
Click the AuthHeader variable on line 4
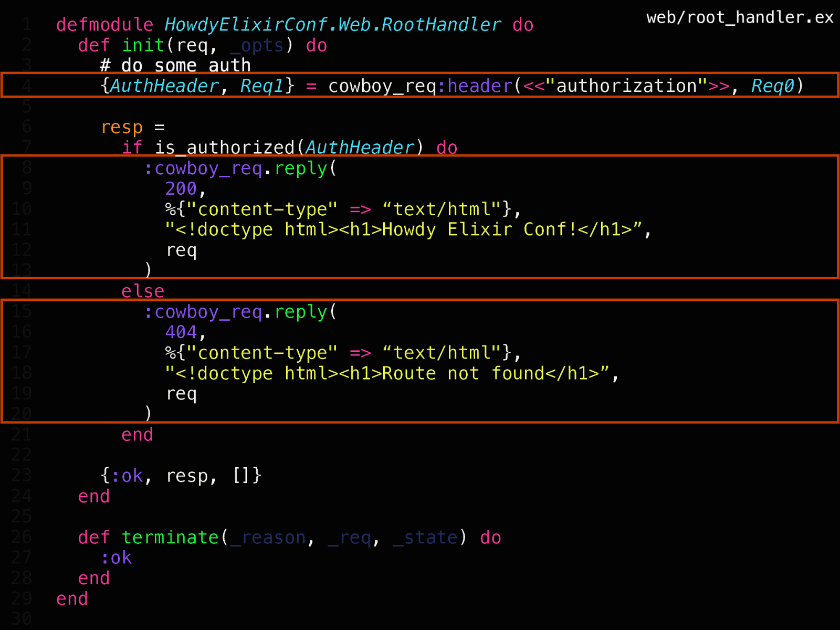point(164,86)
